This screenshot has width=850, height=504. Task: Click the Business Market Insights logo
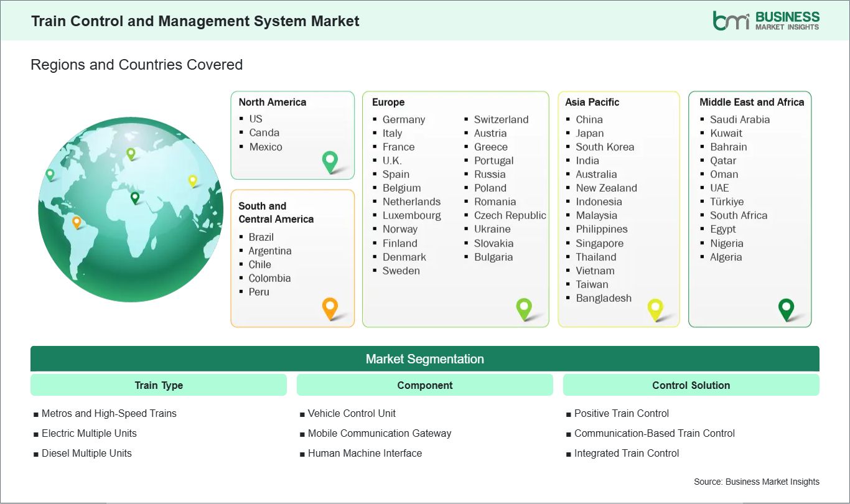click(x=766, y=20)
